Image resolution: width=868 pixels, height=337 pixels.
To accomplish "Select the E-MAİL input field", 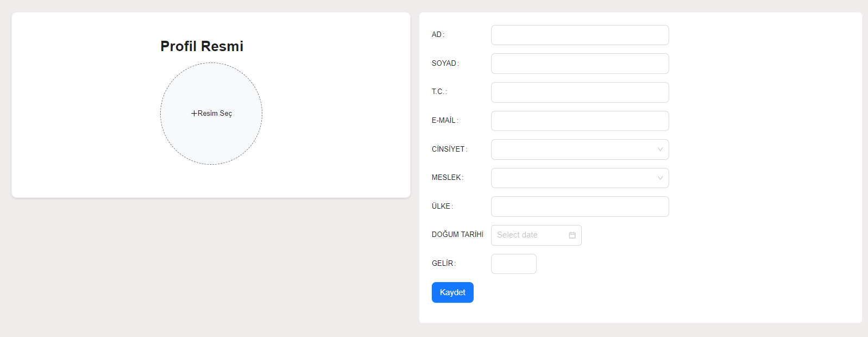I will 580,121.
